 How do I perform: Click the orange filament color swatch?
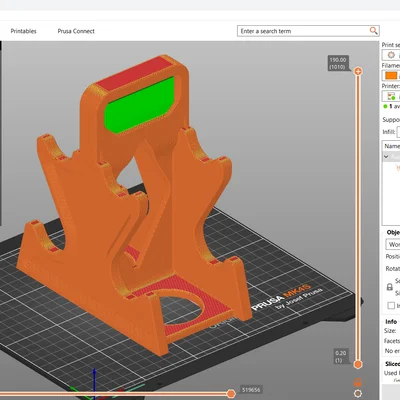[391, 76]
